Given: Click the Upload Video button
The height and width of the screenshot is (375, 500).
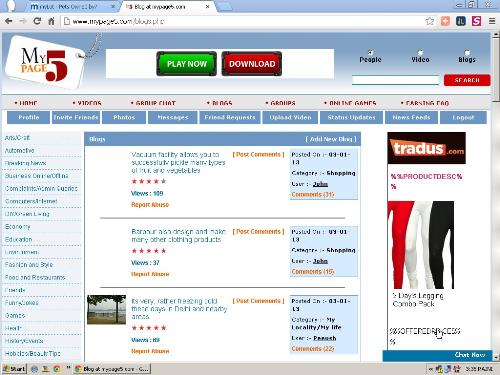Looking at the screenshot, I should [290, 117].
